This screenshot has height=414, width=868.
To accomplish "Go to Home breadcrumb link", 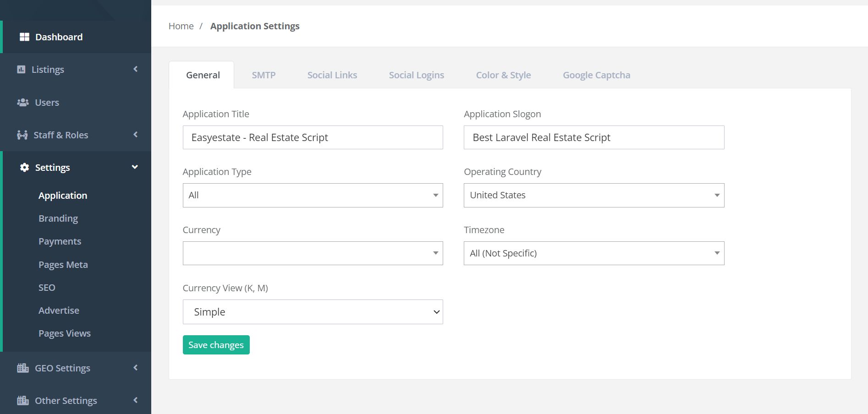I will [x=181, y=26].
